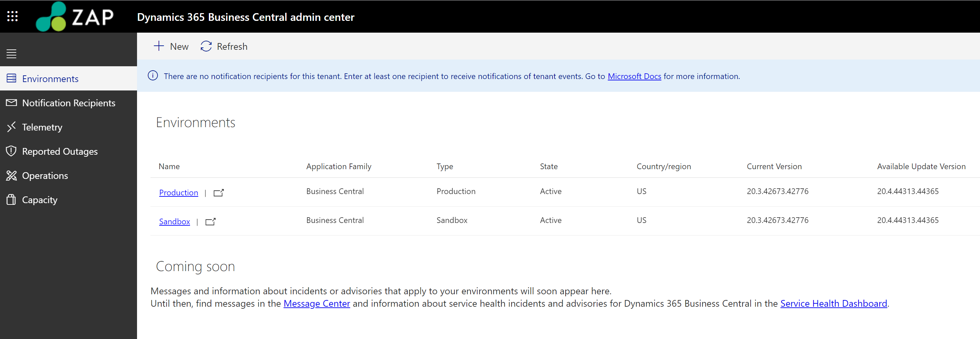
Task: Click the Type column header
Action: pyautogui.click(x=445, y=166)
